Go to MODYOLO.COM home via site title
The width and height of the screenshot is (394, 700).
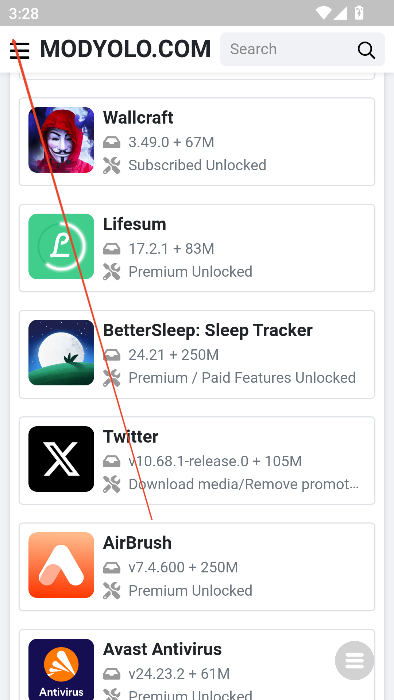pos(125,49)
